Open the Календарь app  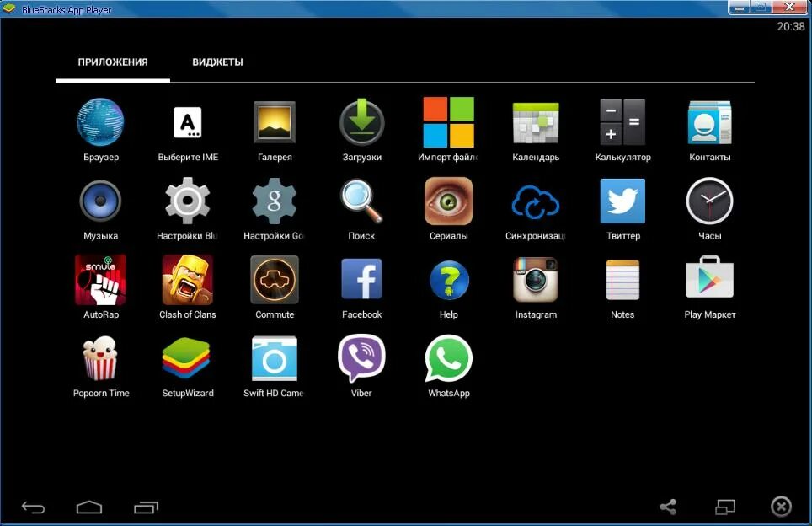[x=536, y=122]
